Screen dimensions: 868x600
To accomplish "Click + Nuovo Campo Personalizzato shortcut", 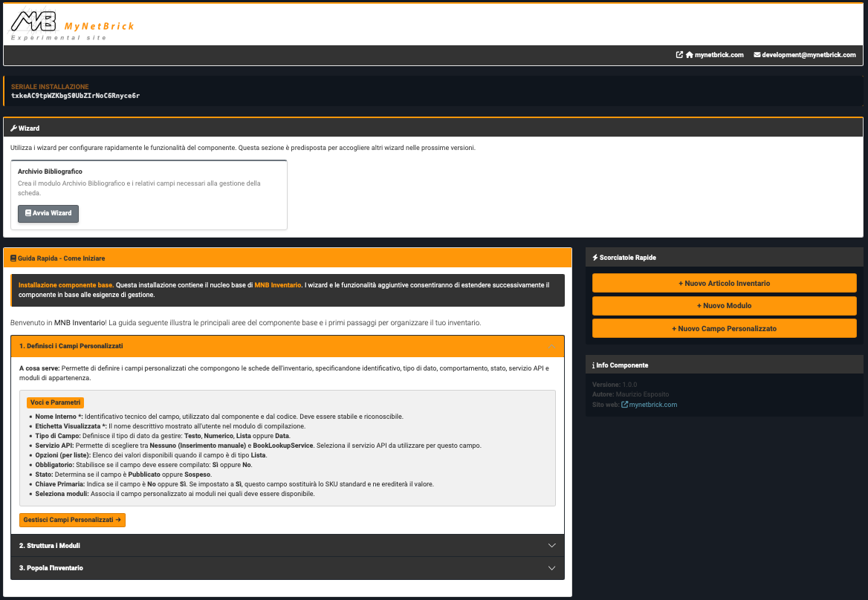I will pos(724,328).
